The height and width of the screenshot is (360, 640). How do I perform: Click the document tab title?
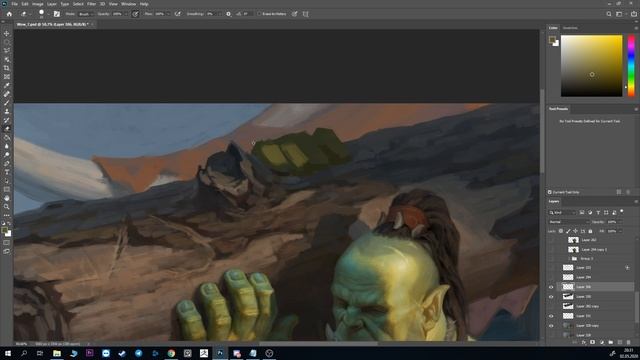click(x=52, y=24)
